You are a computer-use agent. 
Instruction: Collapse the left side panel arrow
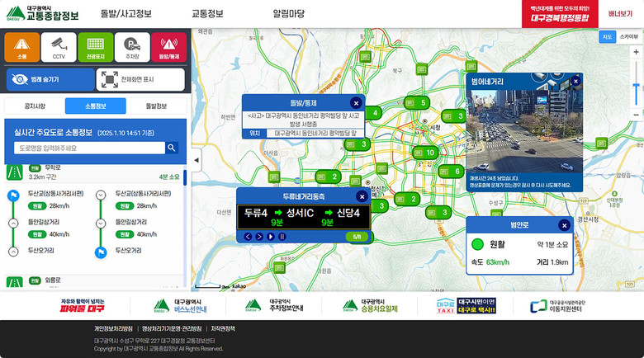[197, 159]
